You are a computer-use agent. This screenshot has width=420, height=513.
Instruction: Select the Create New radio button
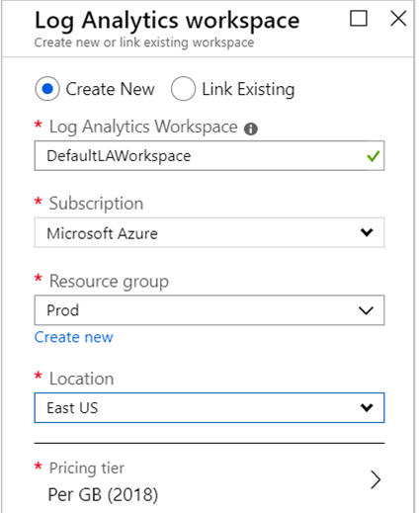47,89
